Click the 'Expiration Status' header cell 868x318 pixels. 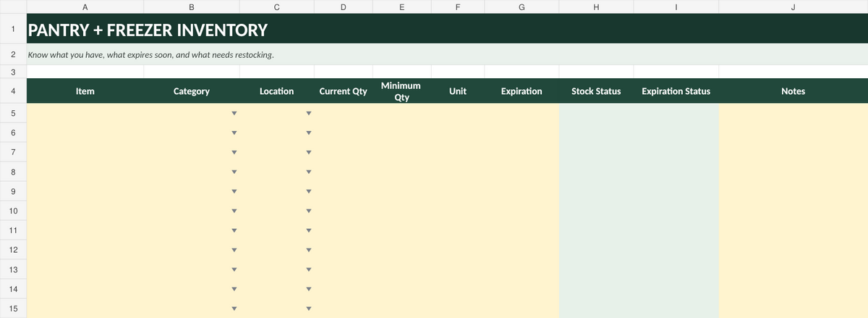676,91
